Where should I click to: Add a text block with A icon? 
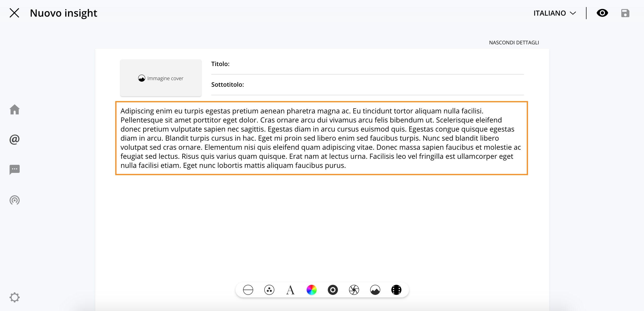tap(290, 290)
